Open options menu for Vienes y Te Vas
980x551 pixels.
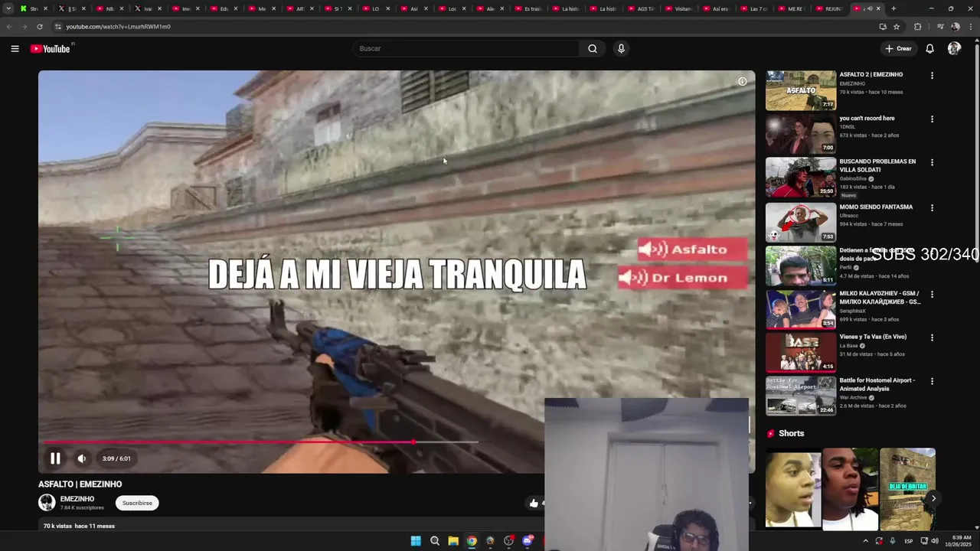click(932, 337)
